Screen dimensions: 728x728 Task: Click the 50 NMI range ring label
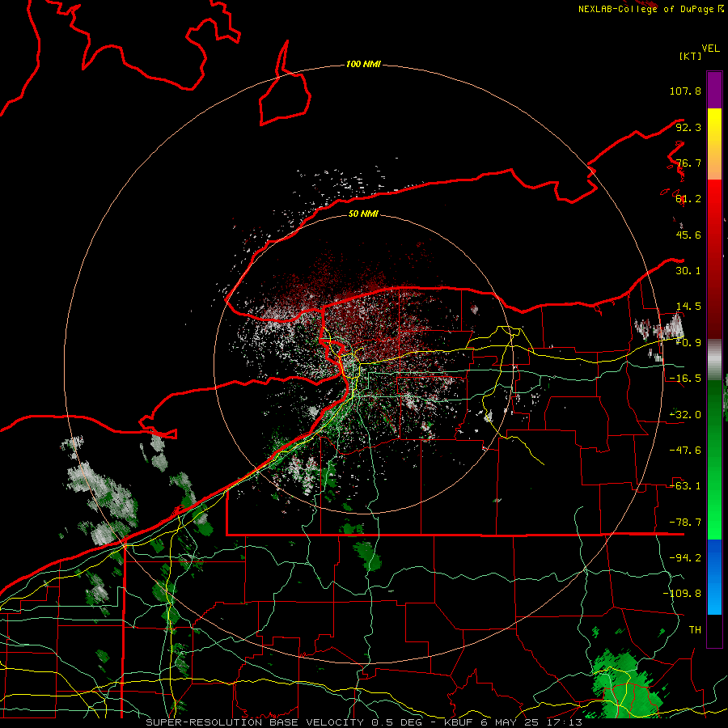[363, 214]
